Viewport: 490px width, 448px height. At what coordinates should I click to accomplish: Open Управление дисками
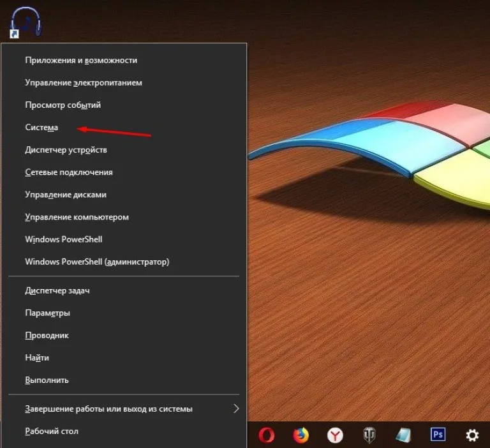tap(124, 195)
